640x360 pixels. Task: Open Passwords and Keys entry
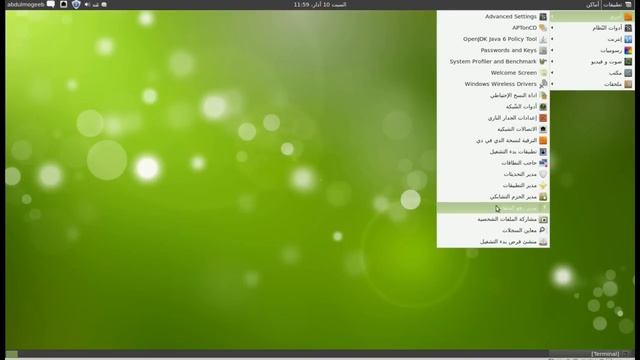493,50
